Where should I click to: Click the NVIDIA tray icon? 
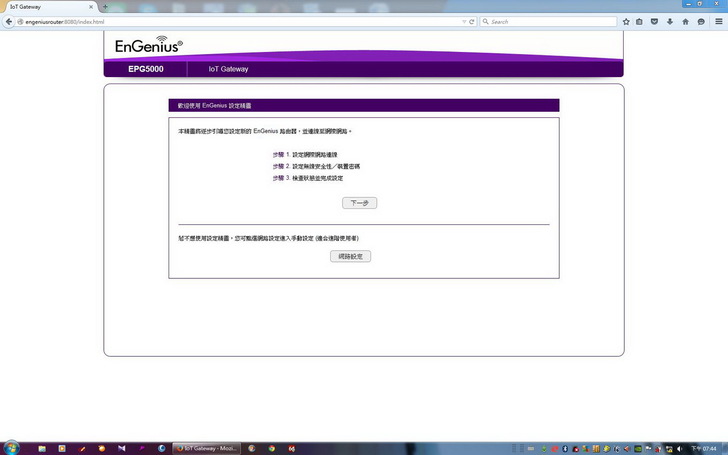click(x=638, y=449)
